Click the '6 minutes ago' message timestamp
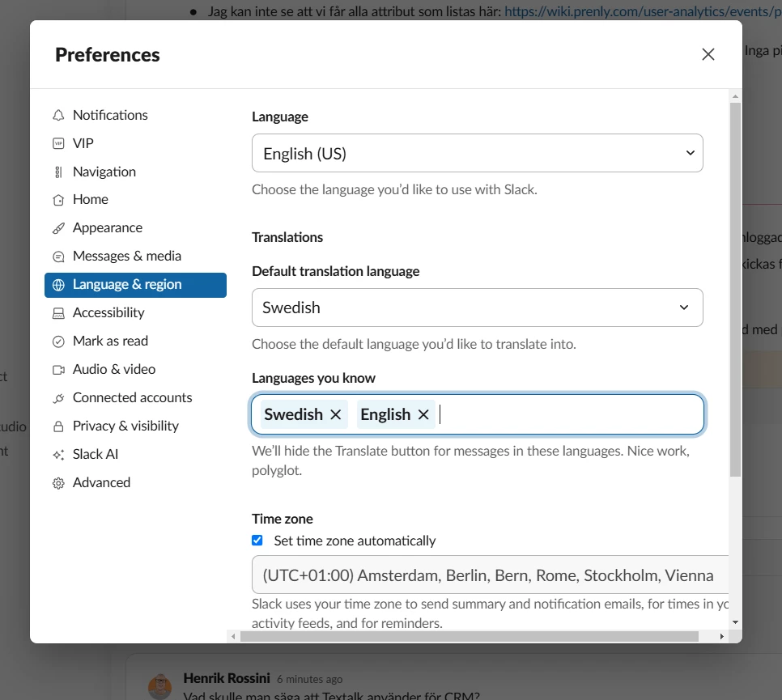This screenshot has width=782, height=700. tap(310, 679)
